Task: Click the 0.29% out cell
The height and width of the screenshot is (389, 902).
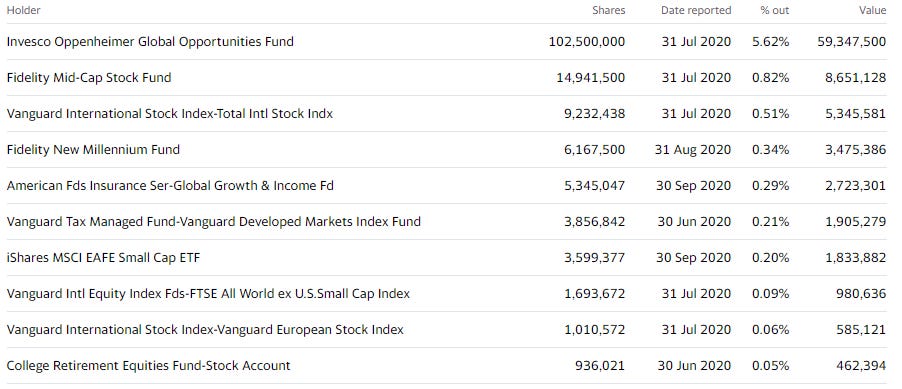Action: coord(770,186)
